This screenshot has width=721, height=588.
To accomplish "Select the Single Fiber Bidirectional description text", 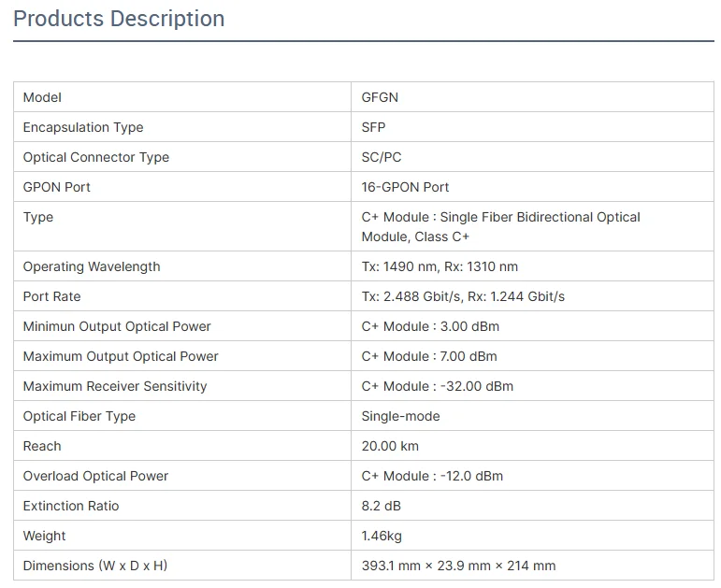I will 500,226.
